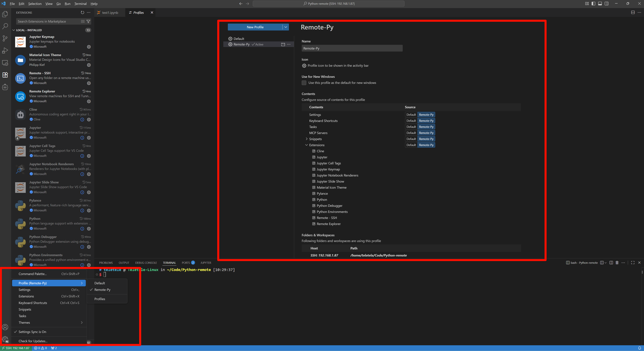Screen dimensions: 644x351
Task: Set Tasks source to Default
Action: point(411,127)
